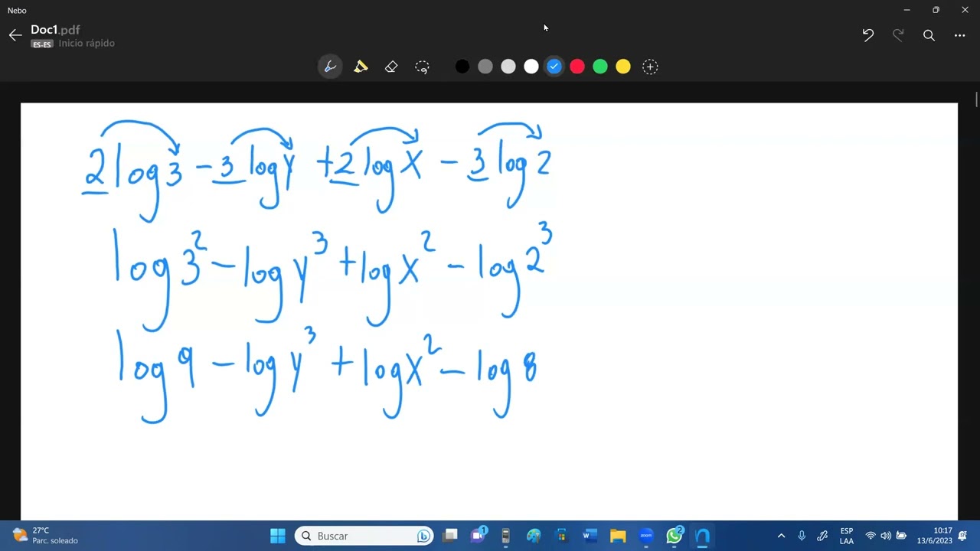Go back with the arrow beside Doc1.pdf
Screen dimensions: 980x551
coord(15,35)
